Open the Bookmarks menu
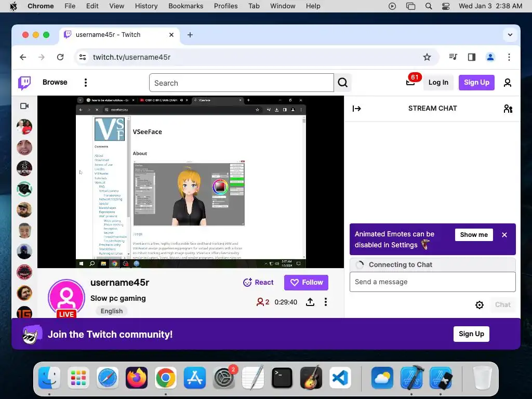 click(186, 6)
